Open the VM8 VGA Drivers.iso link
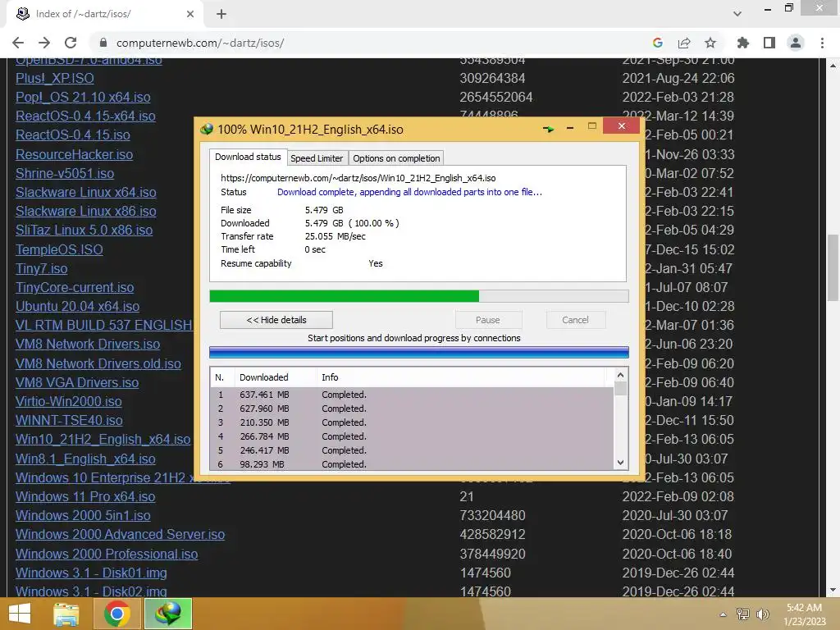This screenshot has height=630, width=840. 77,382
